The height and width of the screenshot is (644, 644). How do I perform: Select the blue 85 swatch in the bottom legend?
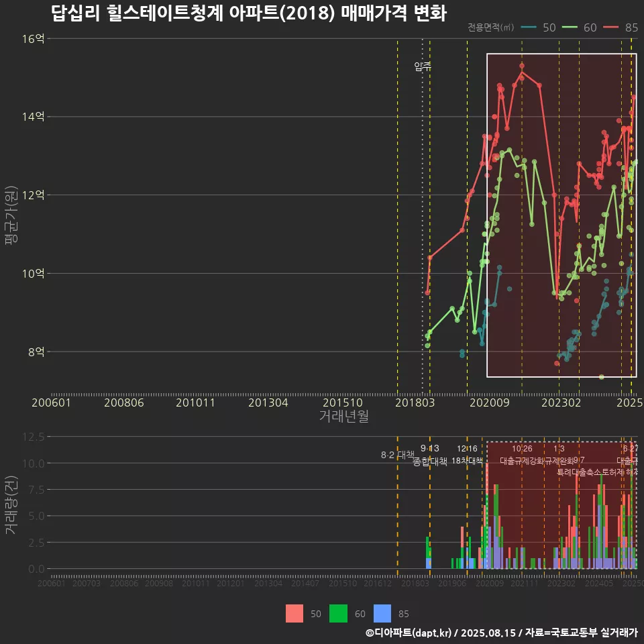(x=382, y=613)
